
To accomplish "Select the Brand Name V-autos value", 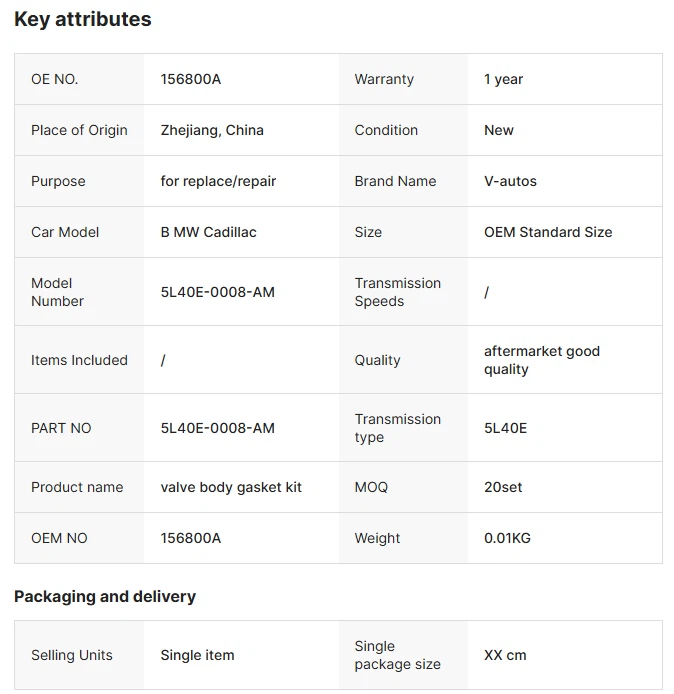I will (510, 181).
